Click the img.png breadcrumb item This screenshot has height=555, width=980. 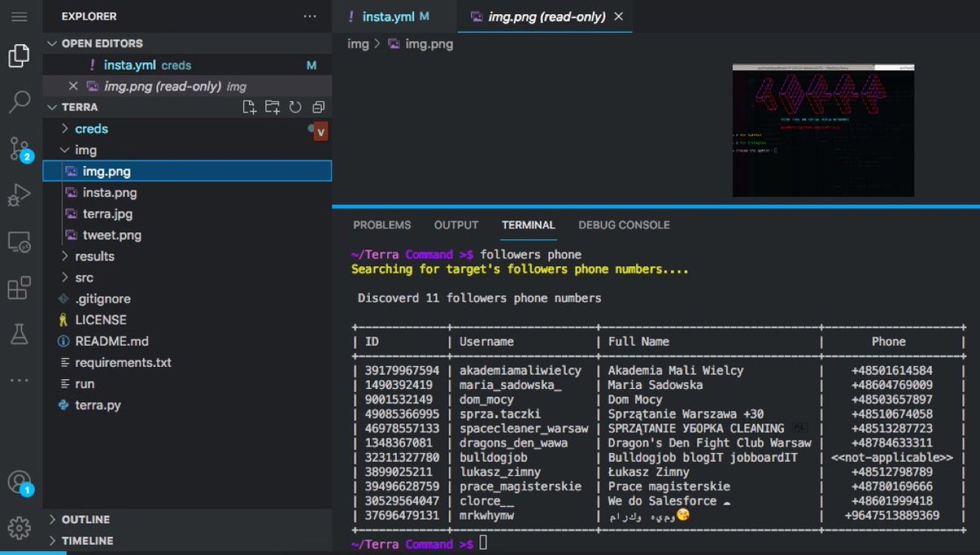(x=420, y=43)
